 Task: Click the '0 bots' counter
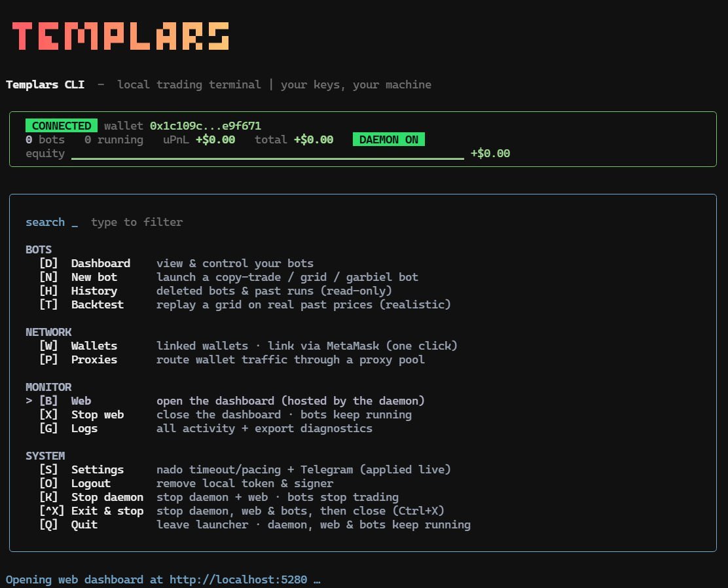tap(45, 140)
